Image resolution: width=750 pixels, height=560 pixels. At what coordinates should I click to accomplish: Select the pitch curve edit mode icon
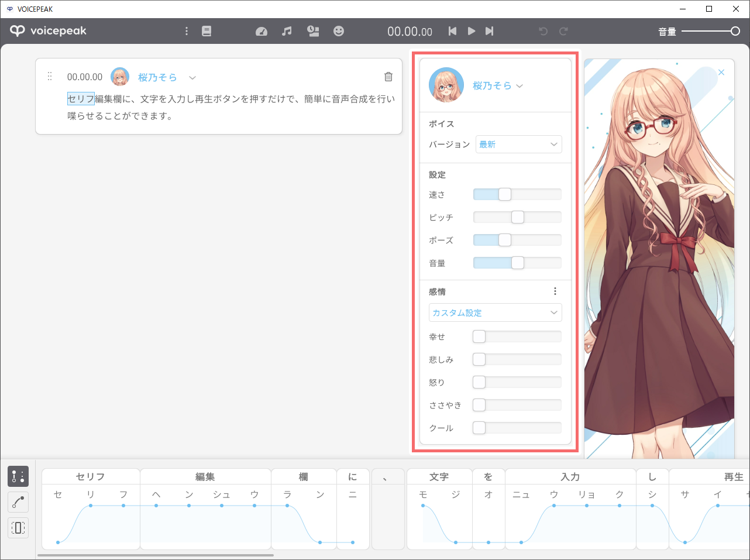click(18, 502)
